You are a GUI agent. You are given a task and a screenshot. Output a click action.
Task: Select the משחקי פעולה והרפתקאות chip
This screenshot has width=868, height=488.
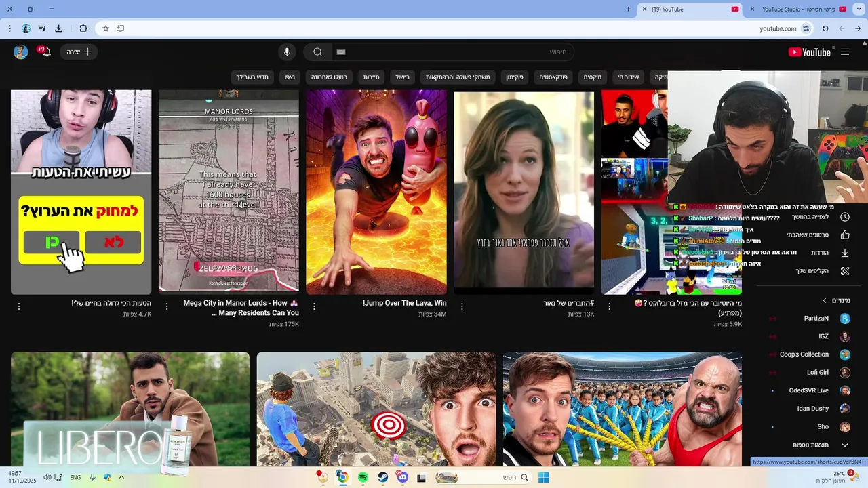(x=458, y=77)
